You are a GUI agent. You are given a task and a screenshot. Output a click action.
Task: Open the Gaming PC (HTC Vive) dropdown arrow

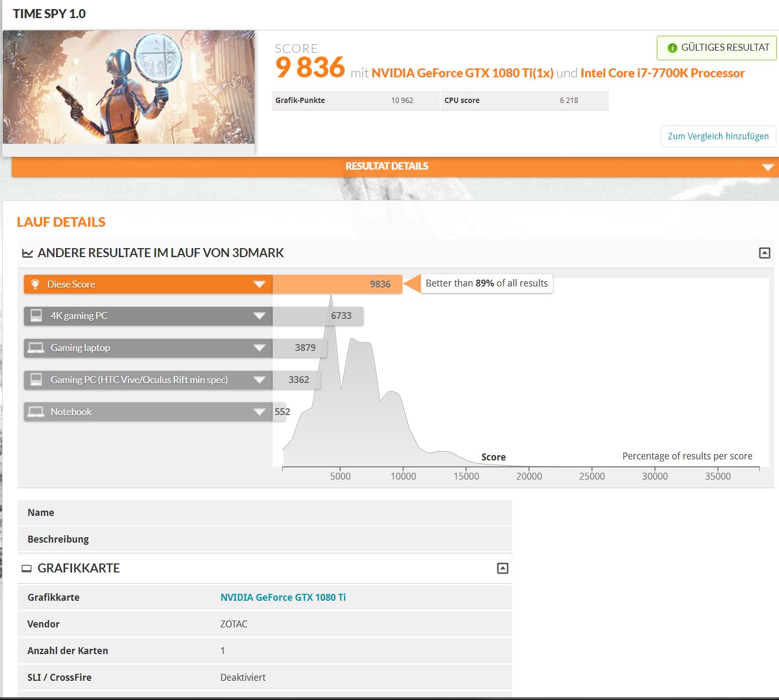[259, 380]
